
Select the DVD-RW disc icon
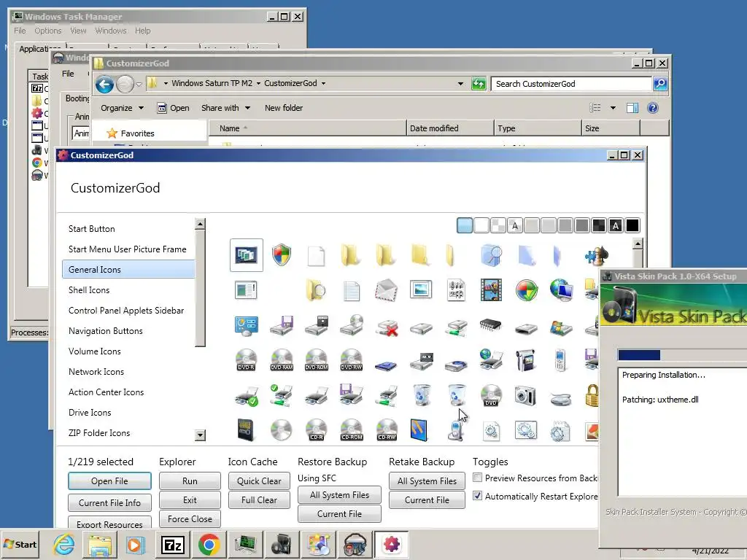352,360
